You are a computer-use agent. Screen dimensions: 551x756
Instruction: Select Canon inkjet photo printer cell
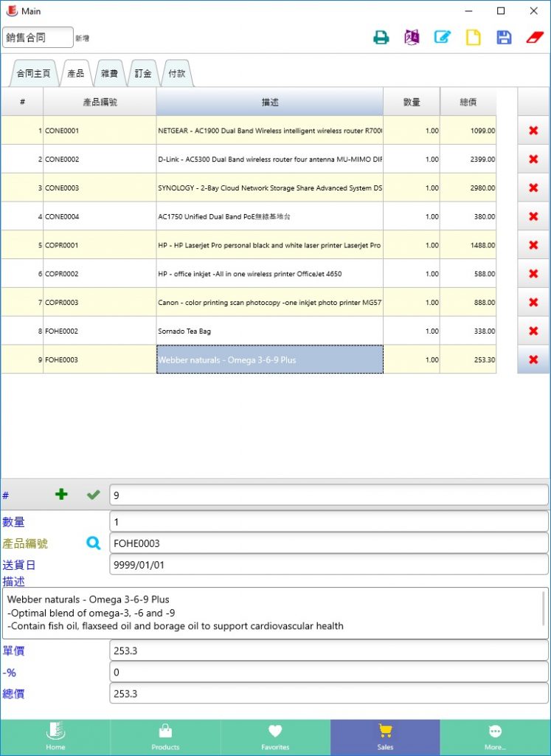[270, 302]
